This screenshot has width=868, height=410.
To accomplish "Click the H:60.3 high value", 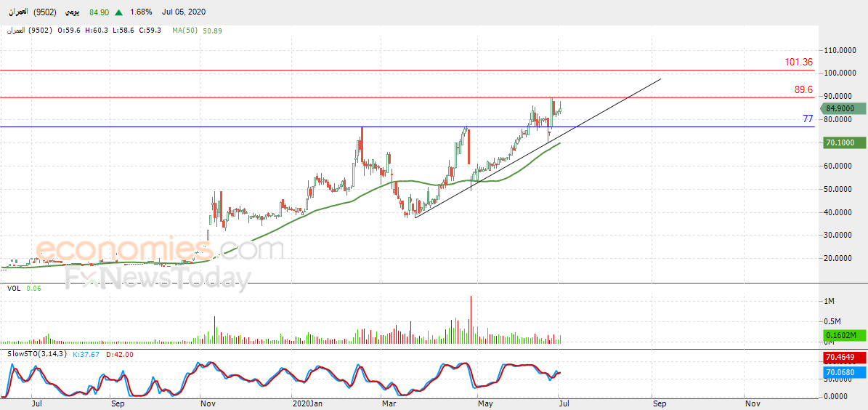I will 97,31.
